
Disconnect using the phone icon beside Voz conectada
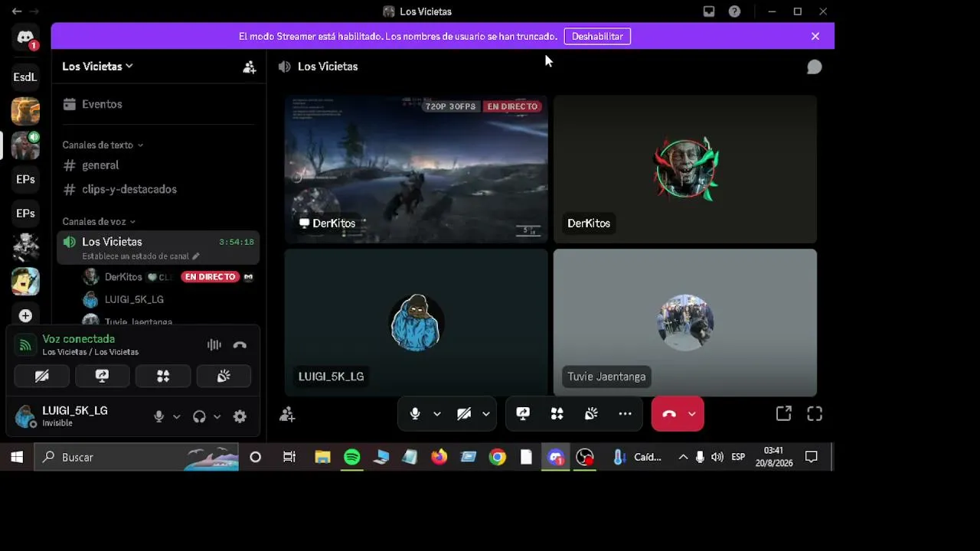[240, 345]
